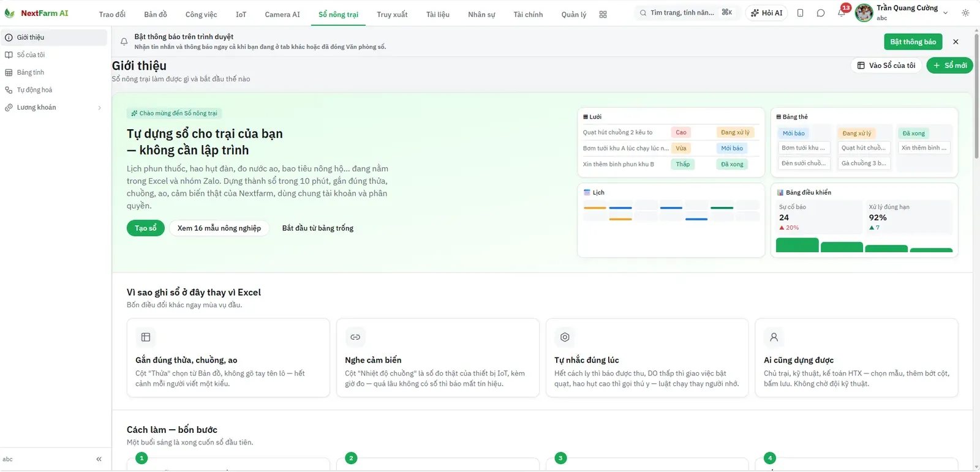Open Giới thiệu in the sidebar
Screen dimensions: 980x472
(54, 37)
